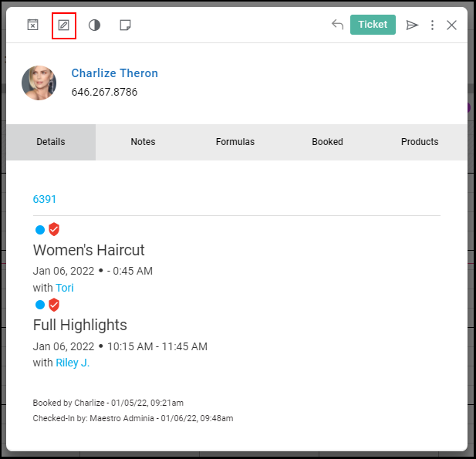The image size is (476, 459).
Task: Click the undo arrow icon
Action: pyautogui.click(x=337, y=24)
